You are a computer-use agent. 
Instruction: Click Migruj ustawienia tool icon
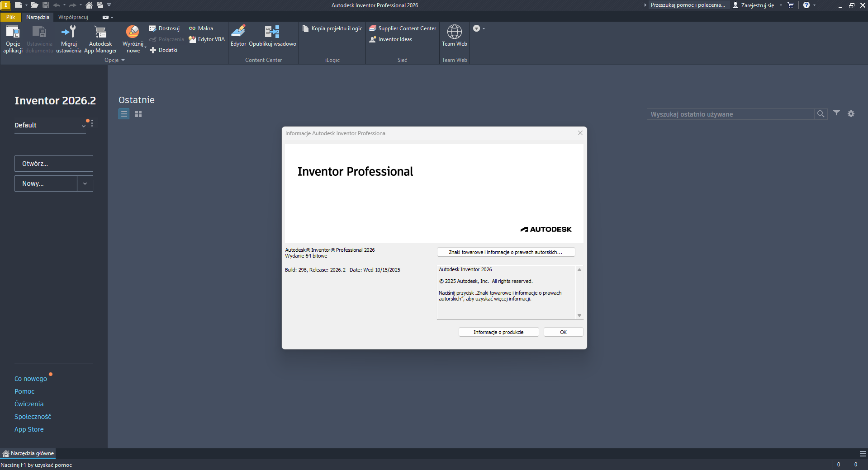(x=69, y=33)
